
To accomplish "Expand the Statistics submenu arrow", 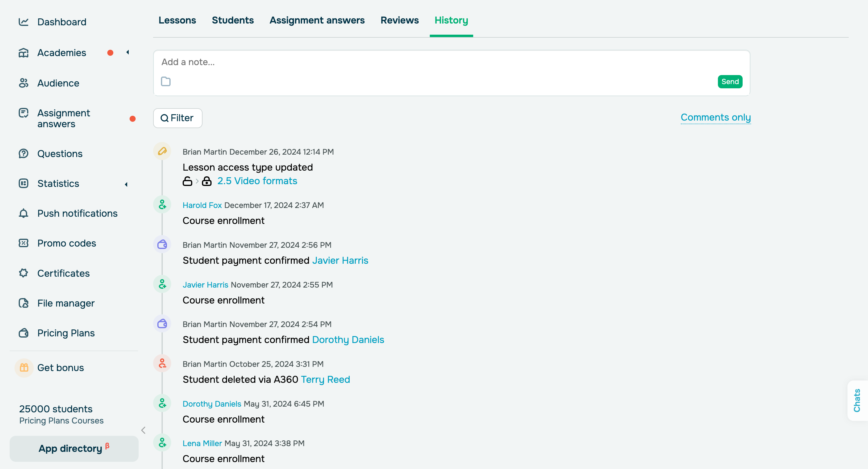I will tap(126, 184).
